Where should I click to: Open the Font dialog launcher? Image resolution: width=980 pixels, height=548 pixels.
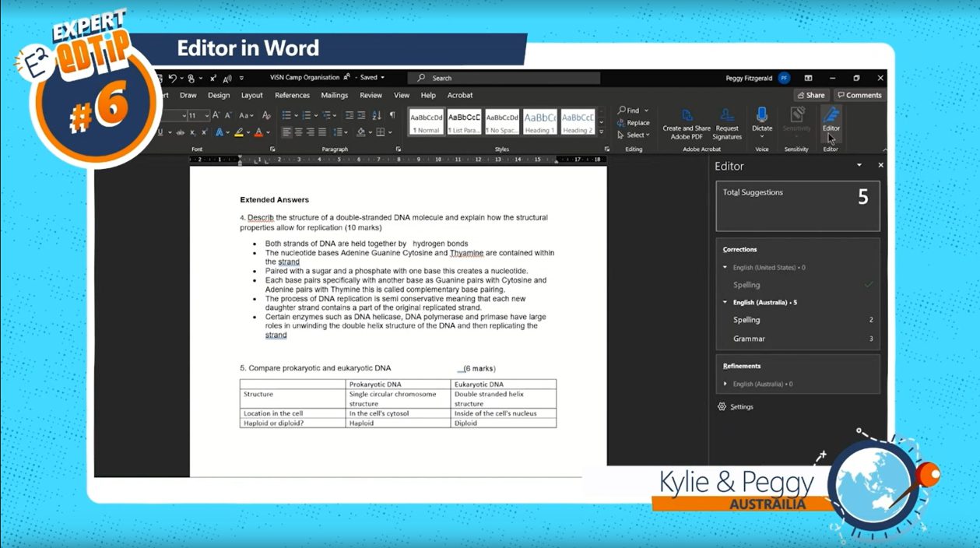pos(272,149)
